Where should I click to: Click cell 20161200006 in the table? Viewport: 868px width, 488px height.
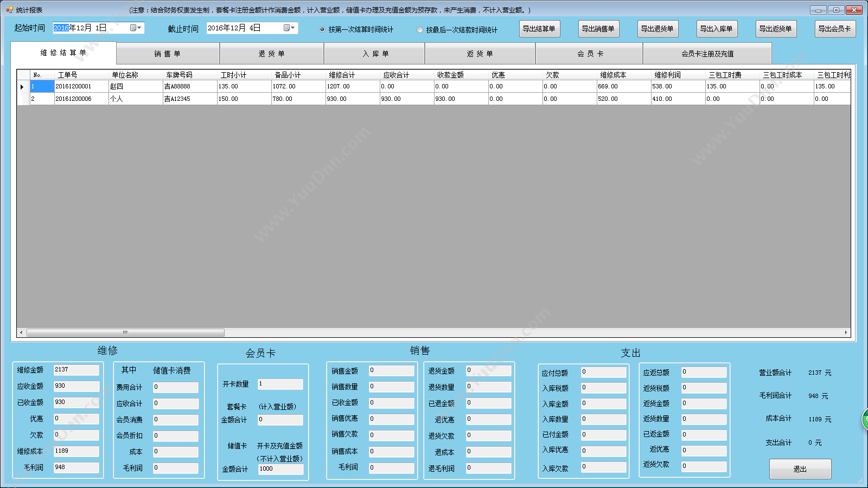tap(81, 99)
